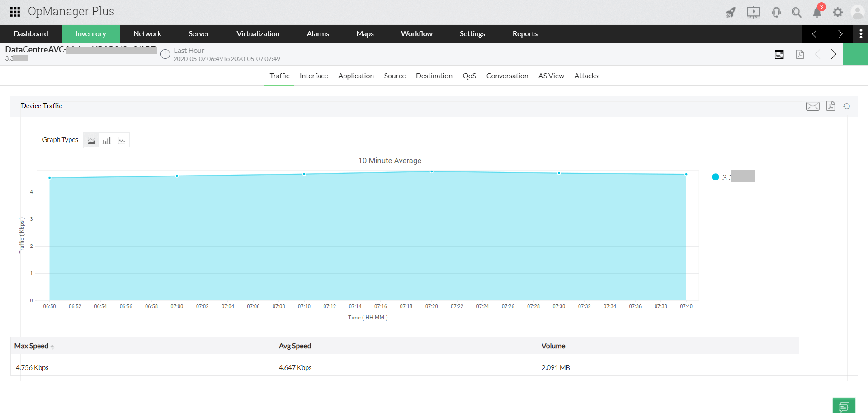Choose the scatter plot graph type
The height and width of the screenshot is (413, 868).
tap(122, 140)
